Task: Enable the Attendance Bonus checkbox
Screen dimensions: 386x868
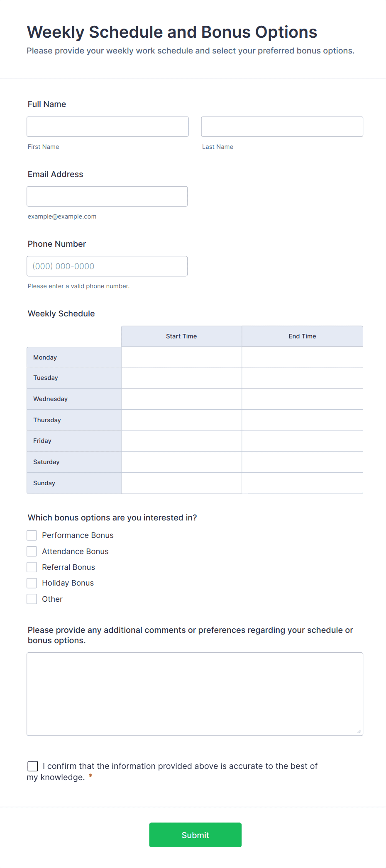Action: click(x=32, y=551)
